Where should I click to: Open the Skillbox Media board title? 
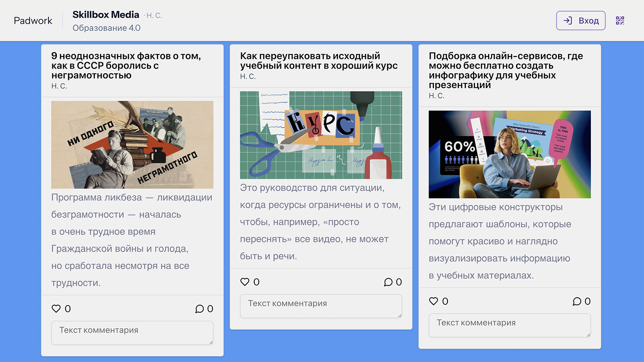(106, 15)
